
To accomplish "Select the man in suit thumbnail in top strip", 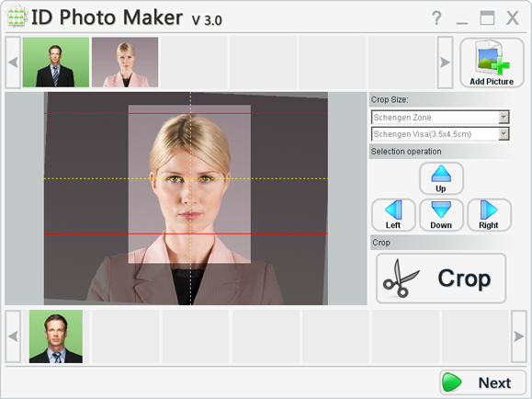I will tap(56, 63).
